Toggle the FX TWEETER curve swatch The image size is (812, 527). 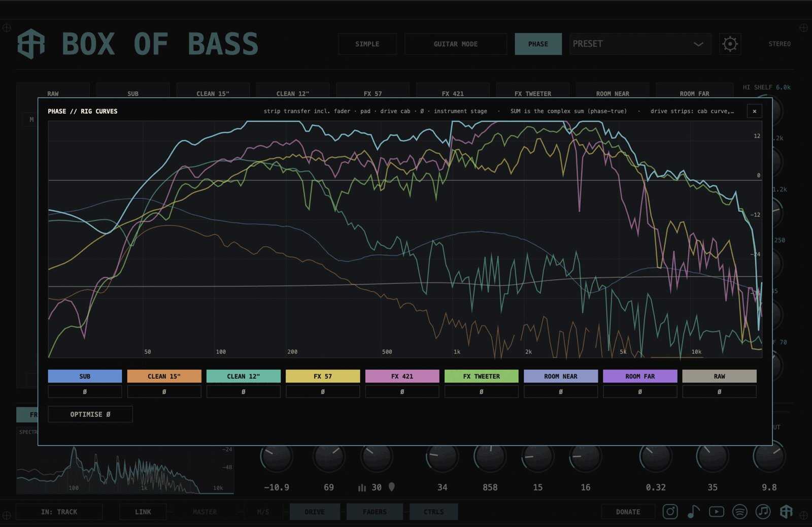[481, 376]
